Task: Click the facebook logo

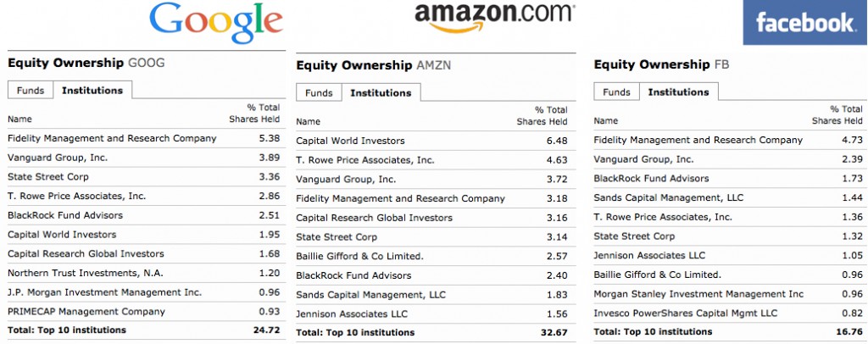Action: (805, 23)
